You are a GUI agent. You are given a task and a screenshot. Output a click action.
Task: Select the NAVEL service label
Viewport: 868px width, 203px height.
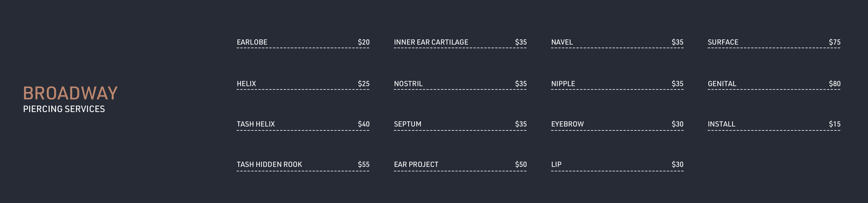[562, 42]
